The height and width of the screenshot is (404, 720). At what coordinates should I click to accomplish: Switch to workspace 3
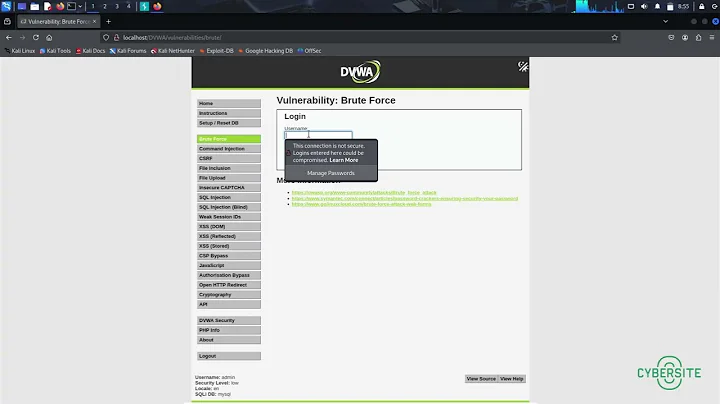coord(117,6)
